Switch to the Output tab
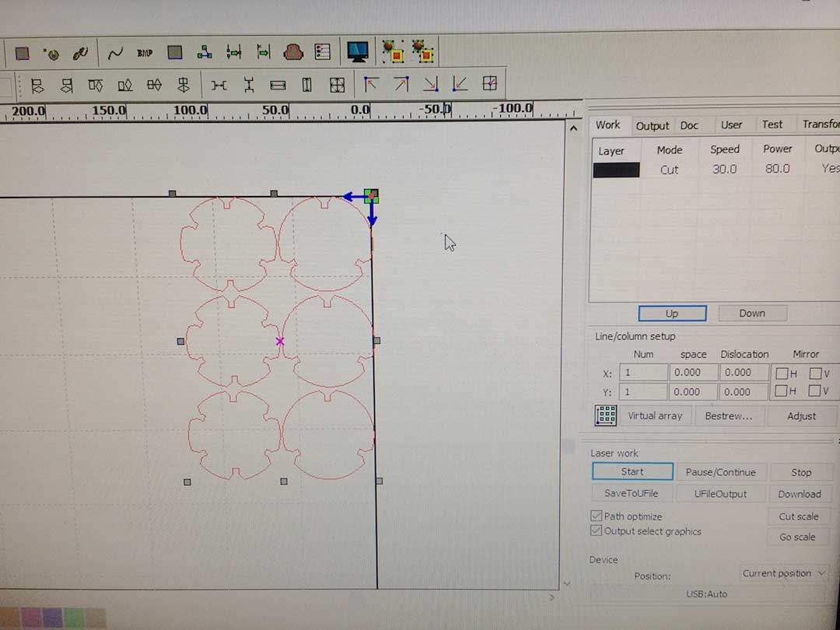 pos(652,126)
